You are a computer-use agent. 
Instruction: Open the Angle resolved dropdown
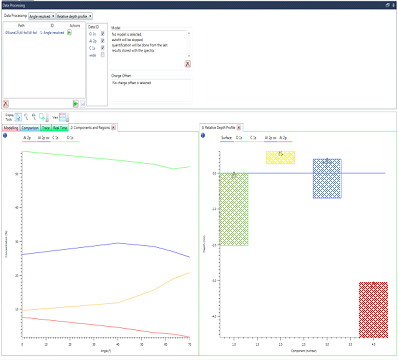[x=42, y=16]
